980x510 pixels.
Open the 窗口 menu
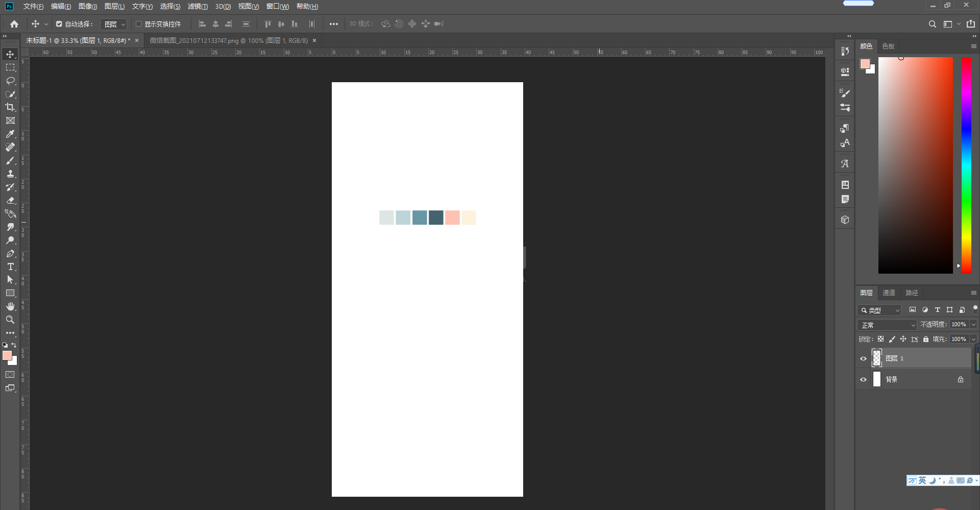[278, 7]
